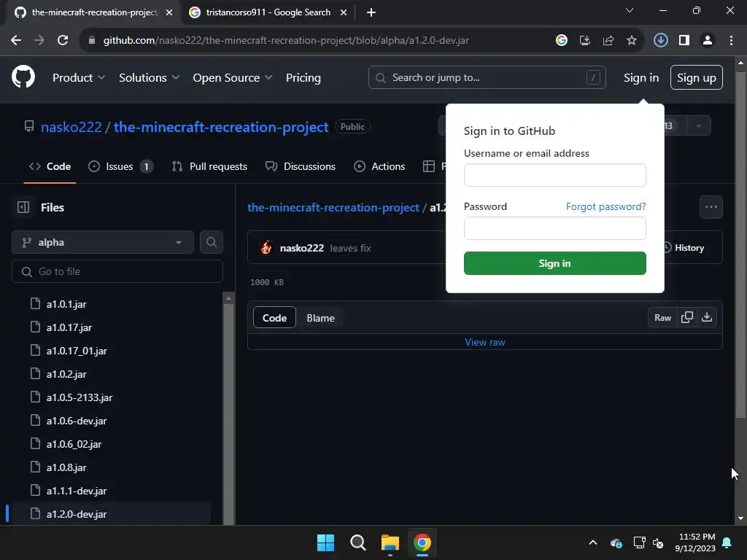Focus the Password field
Screen dimensions: 747x560
(x=554, y=228)
